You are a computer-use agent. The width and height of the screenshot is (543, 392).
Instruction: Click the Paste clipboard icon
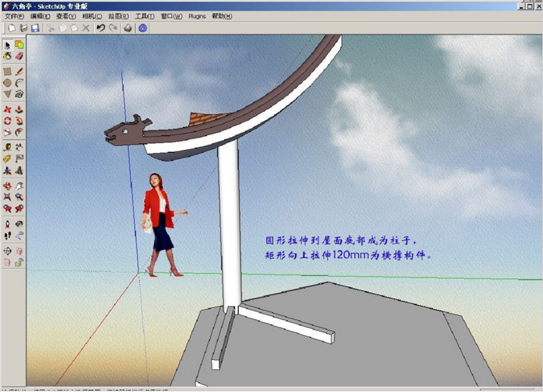[74, 28]
